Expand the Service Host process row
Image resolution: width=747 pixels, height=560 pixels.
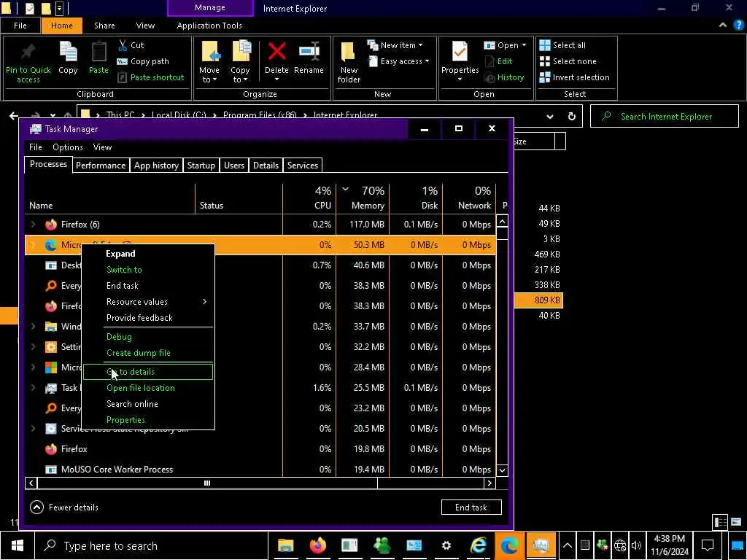[33, 429]
